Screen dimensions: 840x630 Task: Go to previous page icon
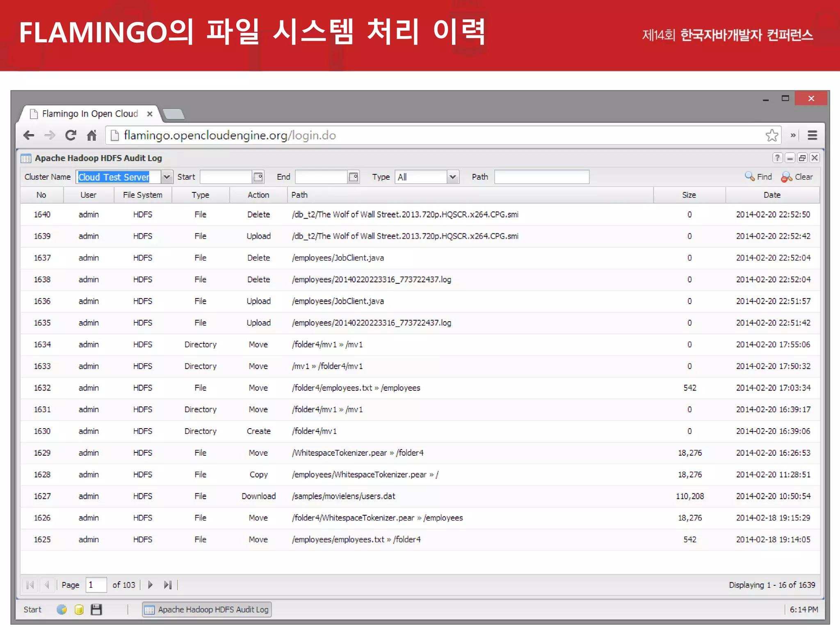click(47, 585)
